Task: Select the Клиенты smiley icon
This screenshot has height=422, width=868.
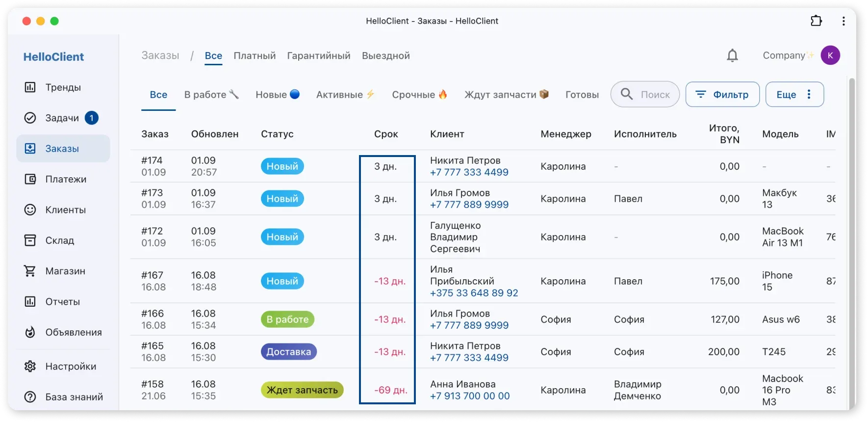Action: 29,210
